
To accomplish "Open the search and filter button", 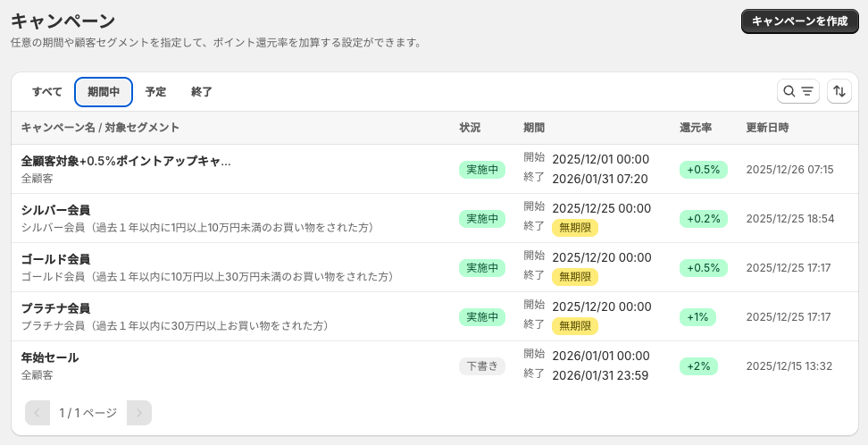I will [x=797, y=91].
